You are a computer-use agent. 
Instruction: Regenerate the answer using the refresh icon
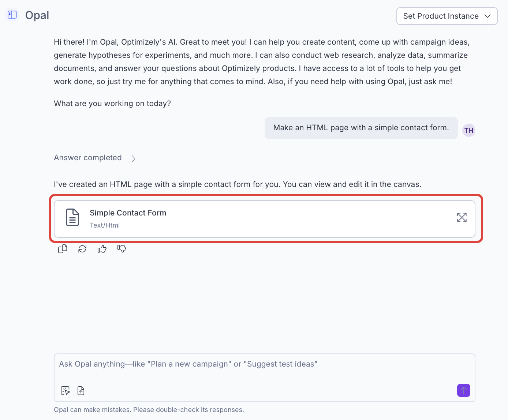[82, 249]
